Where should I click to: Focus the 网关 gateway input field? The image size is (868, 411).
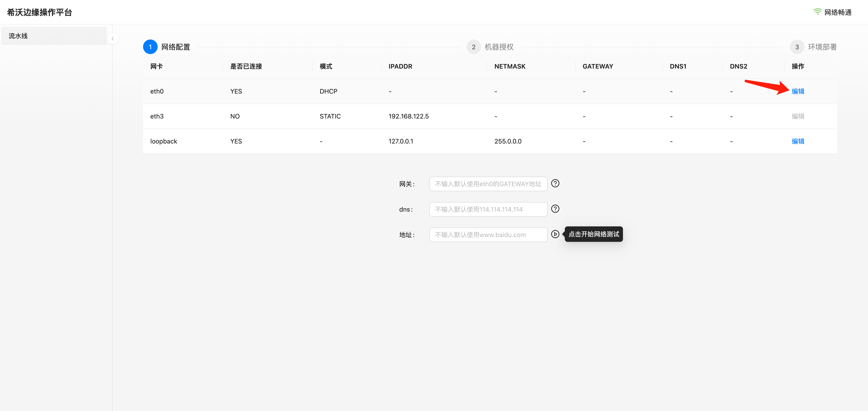[x=488, y=184]
